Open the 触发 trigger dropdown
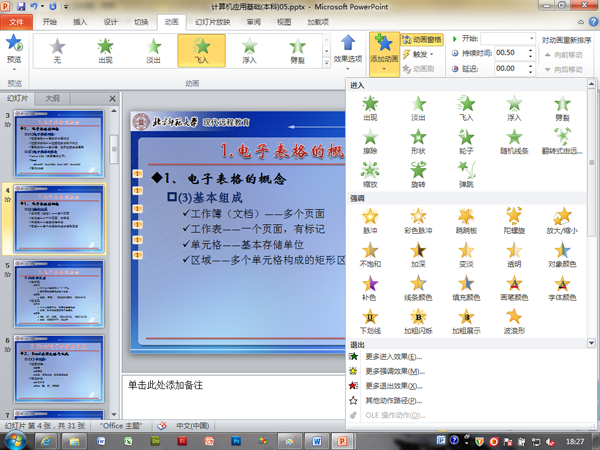The width and height of the screenshot is (600, 450). click(421, 54)
